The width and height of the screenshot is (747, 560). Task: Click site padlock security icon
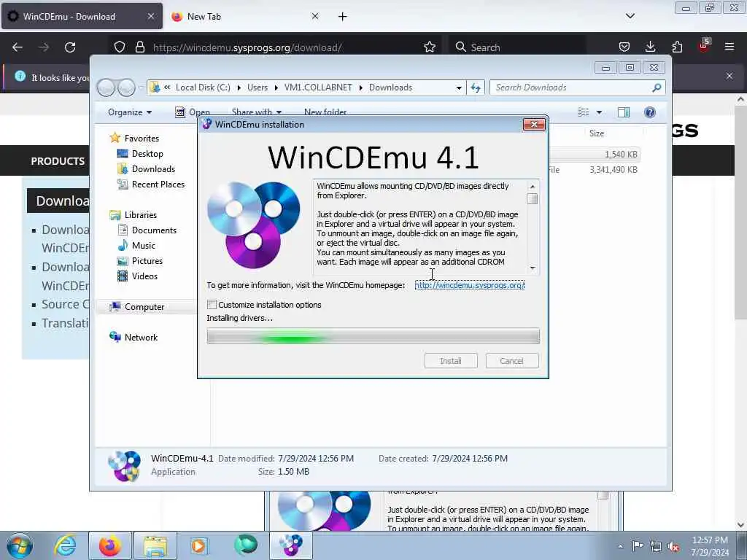[x=139, y=47]
